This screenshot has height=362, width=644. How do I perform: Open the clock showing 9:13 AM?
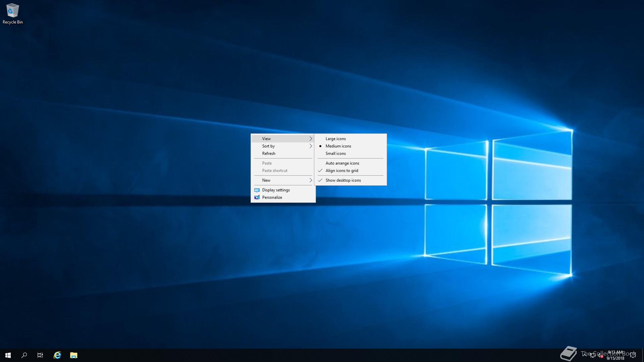(x=615, y=355)
